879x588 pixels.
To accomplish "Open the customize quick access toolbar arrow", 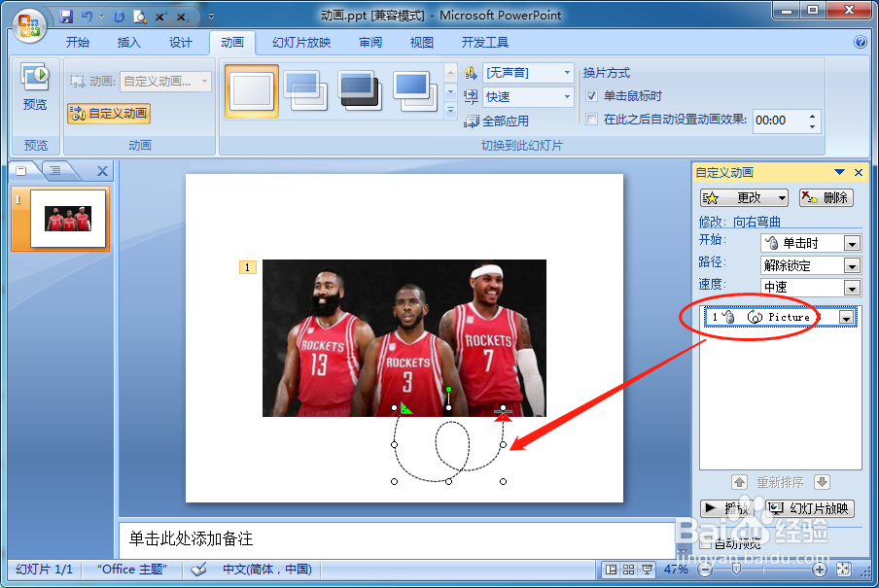I will [211, 17].
